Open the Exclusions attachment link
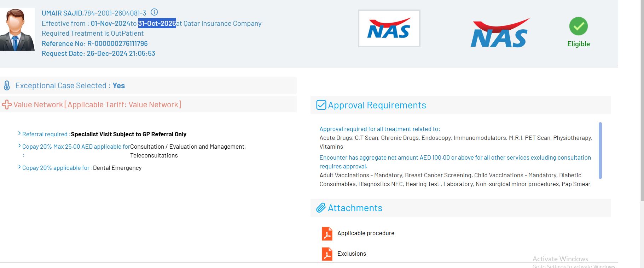Image resolution: width=644 pixels, height=268 pixels. [352, 254]
